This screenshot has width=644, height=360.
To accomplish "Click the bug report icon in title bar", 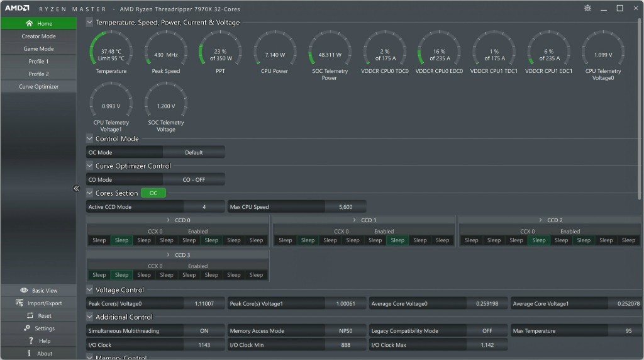I will pos(587,8).
